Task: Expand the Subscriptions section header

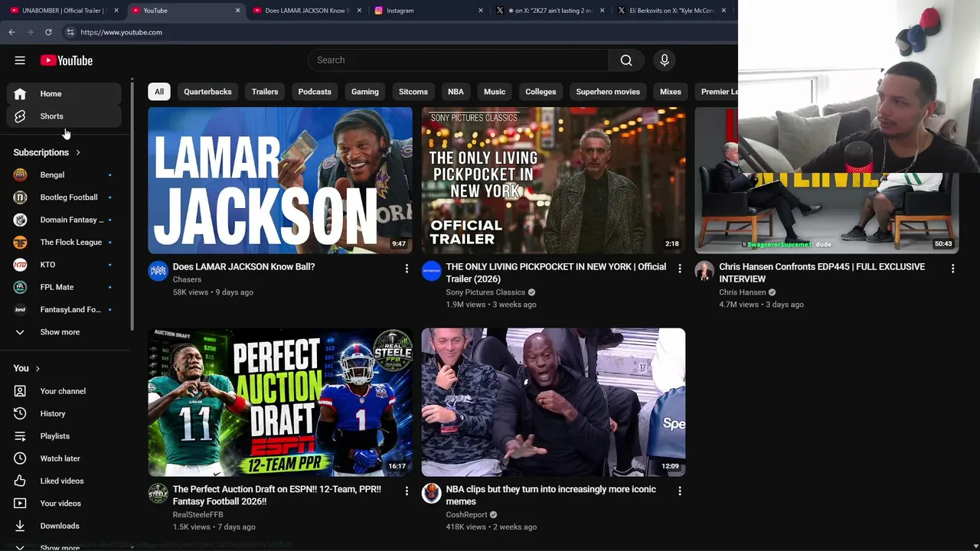Action: [x=47, y=152]
